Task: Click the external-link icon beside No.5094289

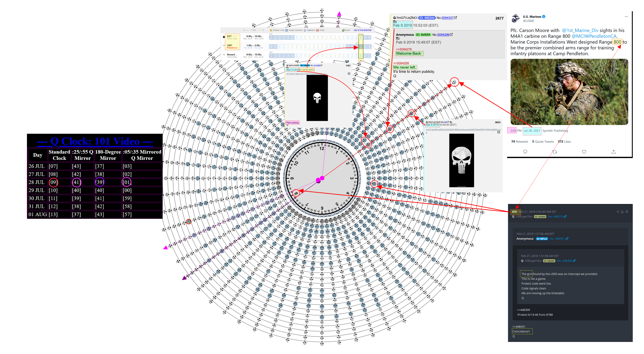Action: 451,34
